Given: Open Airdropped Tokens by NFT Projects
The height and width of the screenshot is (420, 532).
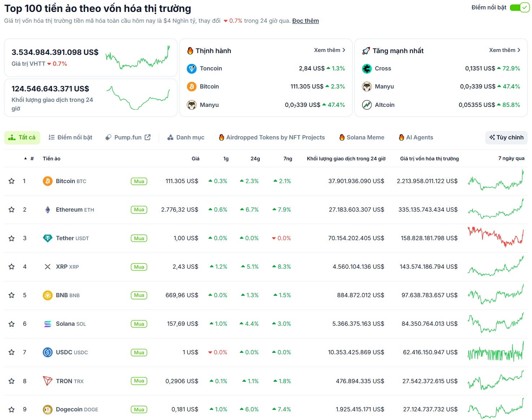Looking at the screenshot, I should pyautogui.click(x=272, y=137).
